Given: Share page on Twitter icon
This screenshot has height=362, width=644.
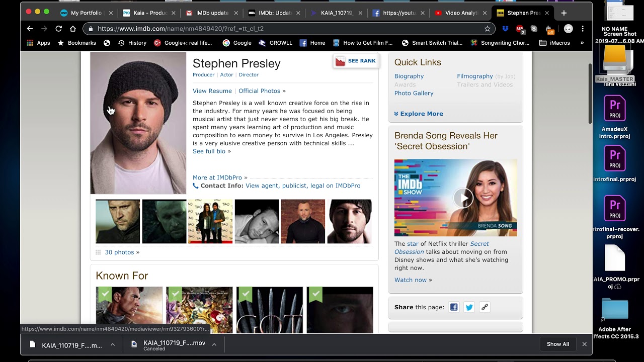Looking at the screenshot, I should (469, 307).
